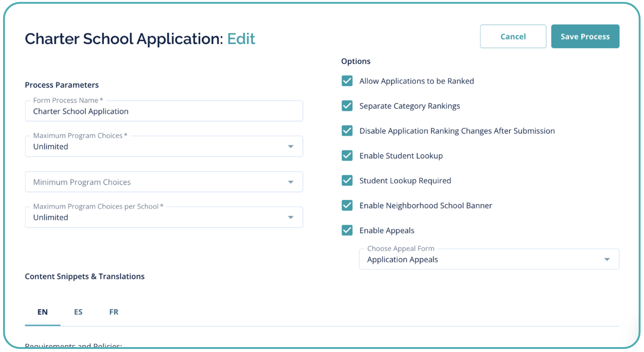Switch to the ES language tab
The width and height of the screenshot is (644, 352).
[x=78, y=312]
